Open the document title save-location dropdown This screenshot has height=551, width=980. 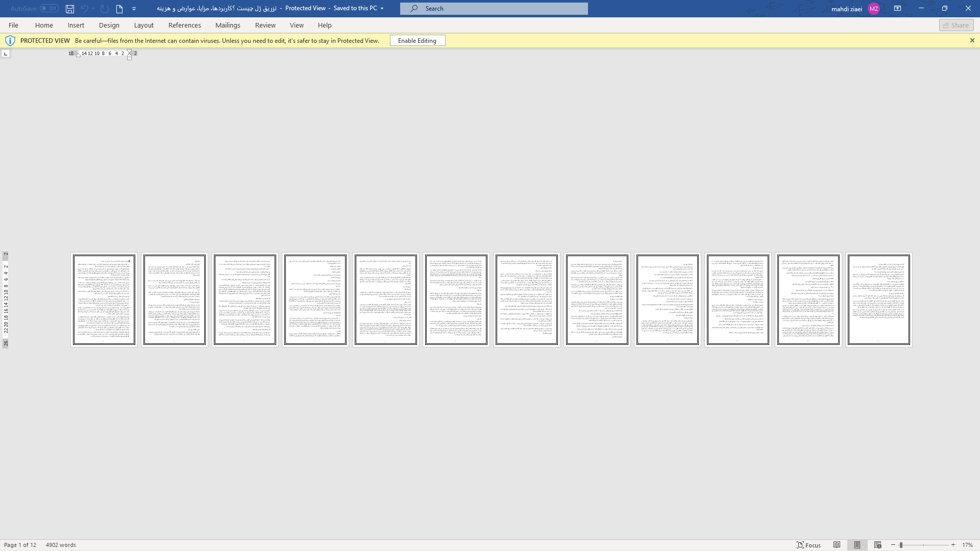[382, 9]
